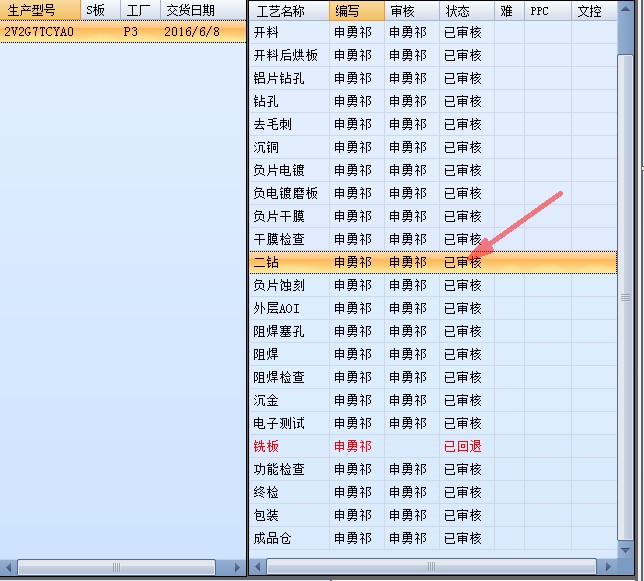Click horizontal scrollbar thumb of production list
Image resolution: width=644 pixels, height=581 pixels.
(x=116, y=567)
